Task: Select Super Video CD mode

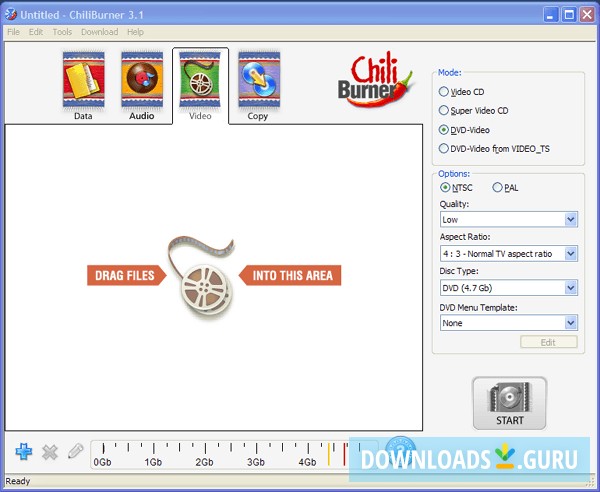Action: [473, 111]
